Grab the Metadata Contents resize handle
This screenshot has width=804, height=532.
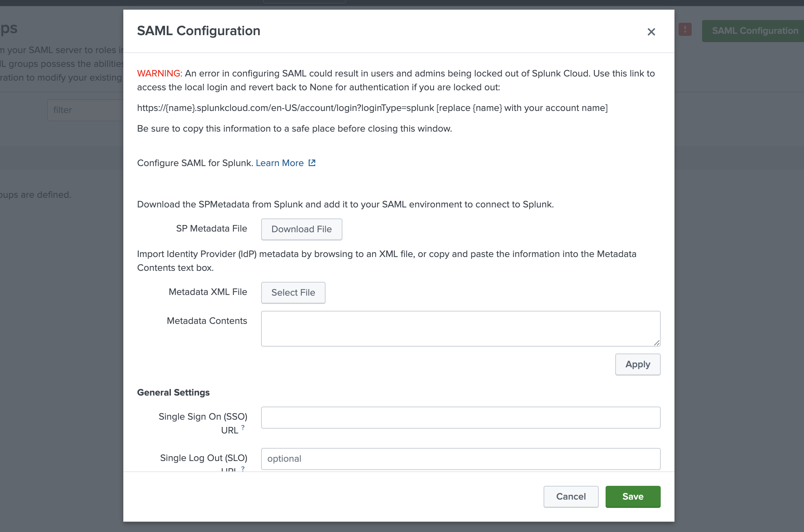[657, 343]
